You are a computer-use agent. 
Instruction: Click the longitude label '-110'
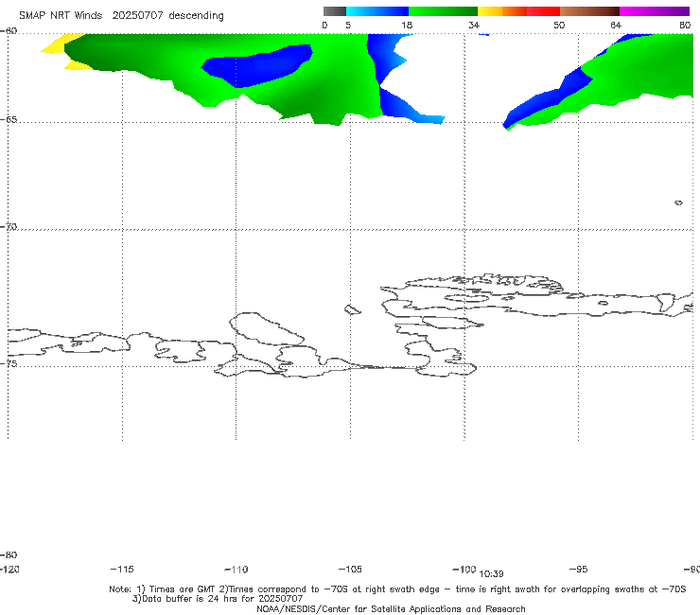pos(236,570)
